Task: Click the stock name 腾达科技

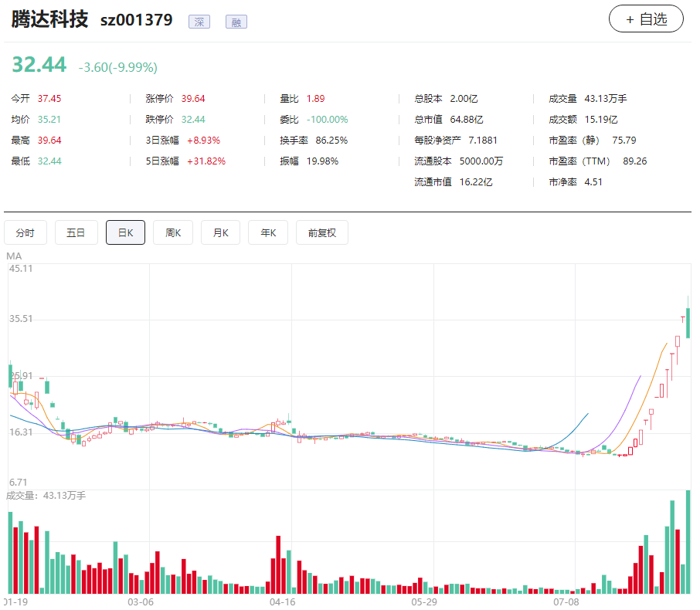Action: 49,19
